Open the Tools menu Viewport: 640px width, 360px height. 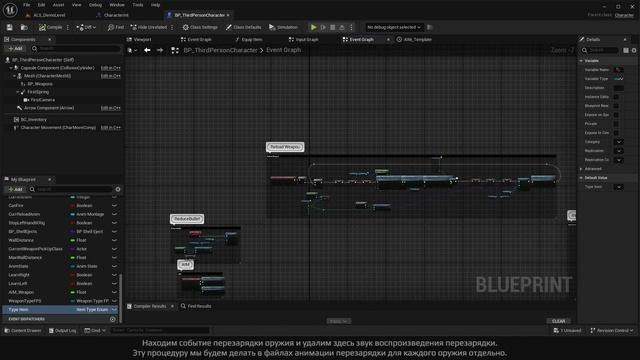coord(138,5)
